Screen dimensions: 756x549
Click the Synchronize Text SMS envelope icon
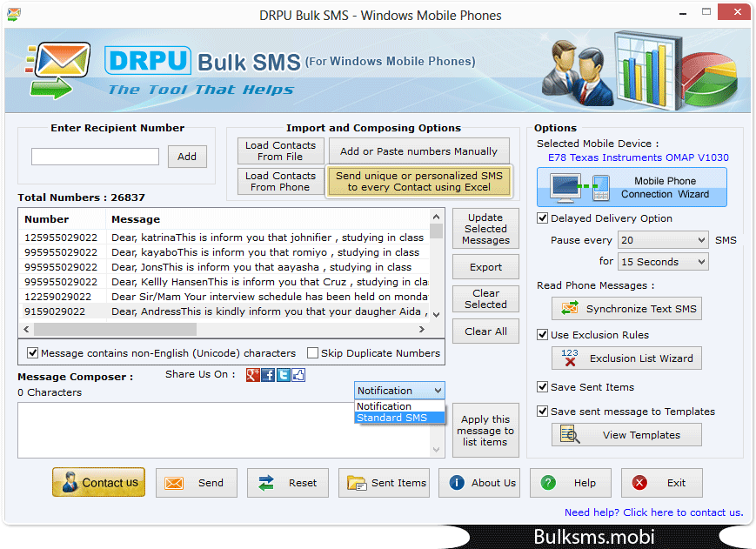[x=570, y=309]
